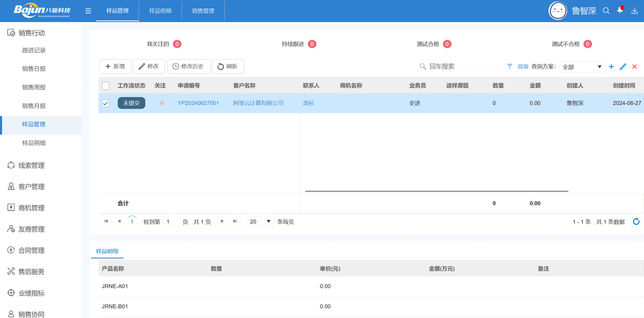Switch to the 销售管理 top tab
Viewport: 644px width, 318px height.
click(x=203, y=10)
